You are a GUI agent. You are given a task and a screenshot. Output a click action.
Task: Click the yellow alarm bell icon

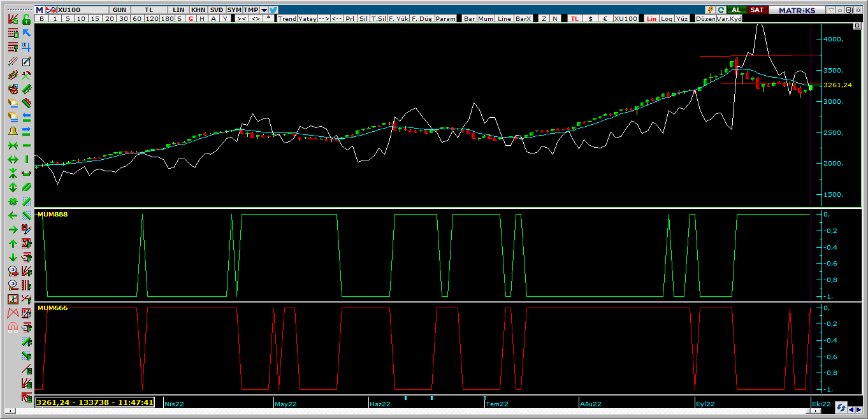(12, 131)
